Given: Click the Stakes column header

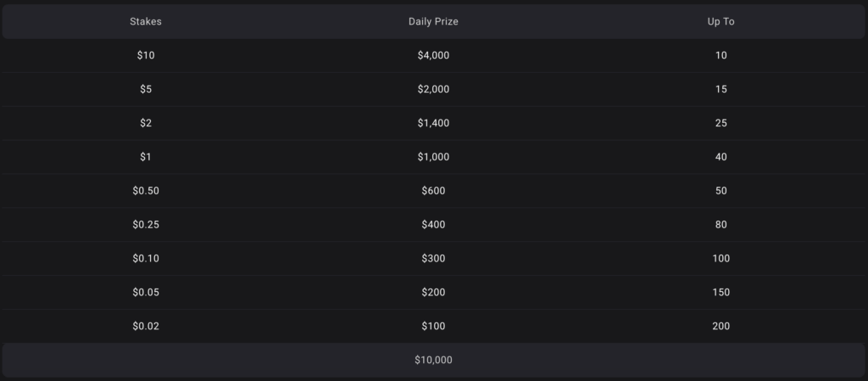Looking at the screenshot, I should coord(146,21).
